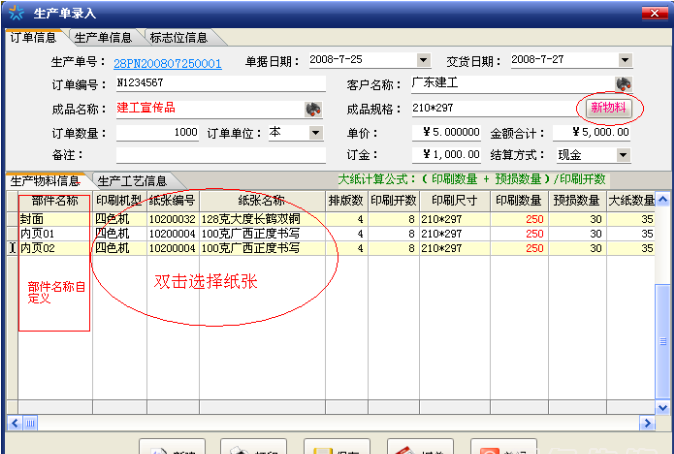The height and width of the screenshot is (454, 674).
Task: Click the 部件名称 column header
Action: tap(55, 201)
